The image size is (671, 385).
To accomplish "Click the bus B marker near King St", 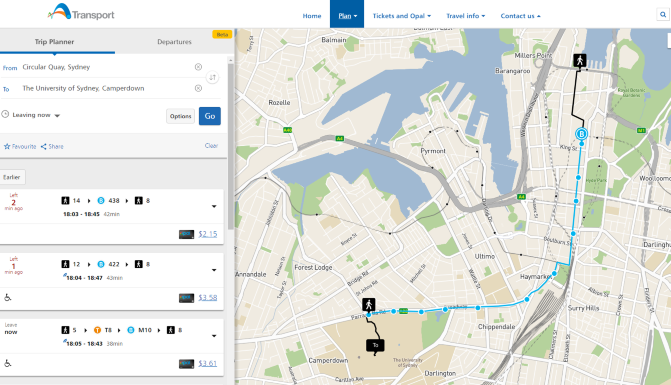I will (581, 134).
